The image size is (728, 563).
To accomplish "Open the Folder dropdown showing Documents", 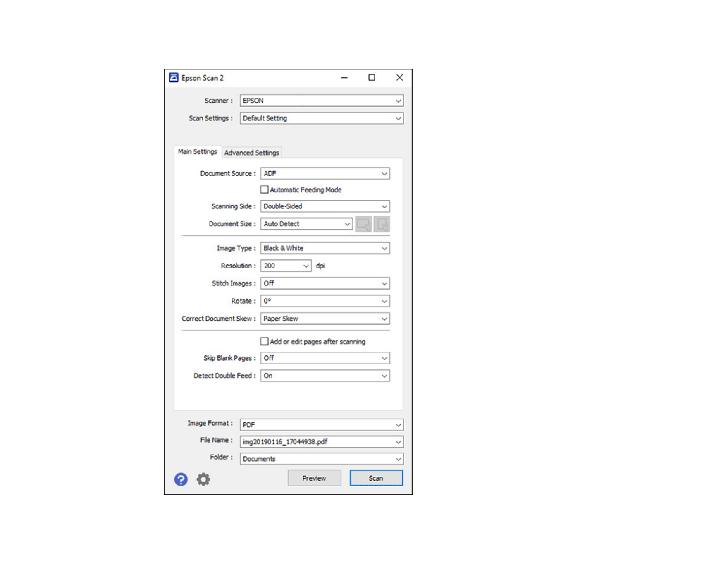I will coord(322,459).
